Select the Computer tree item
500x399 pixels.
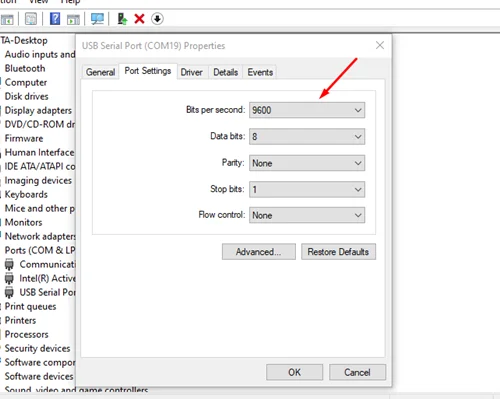(26, 82)
